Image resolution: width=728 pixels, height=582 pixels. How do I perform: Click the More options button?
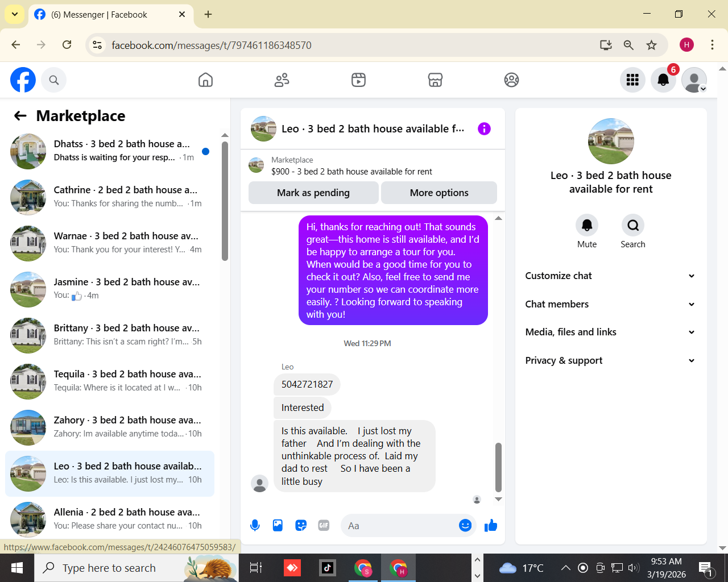coord(439,193)
